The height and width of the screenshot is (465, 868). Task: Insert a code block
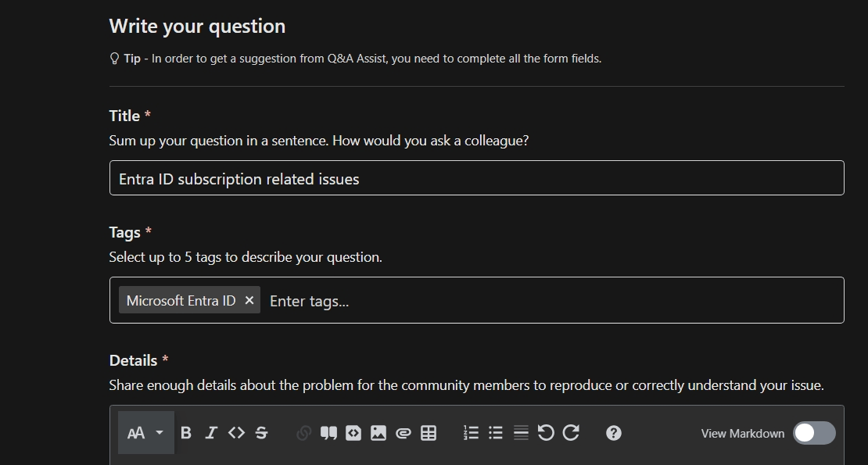click(353, 433)
